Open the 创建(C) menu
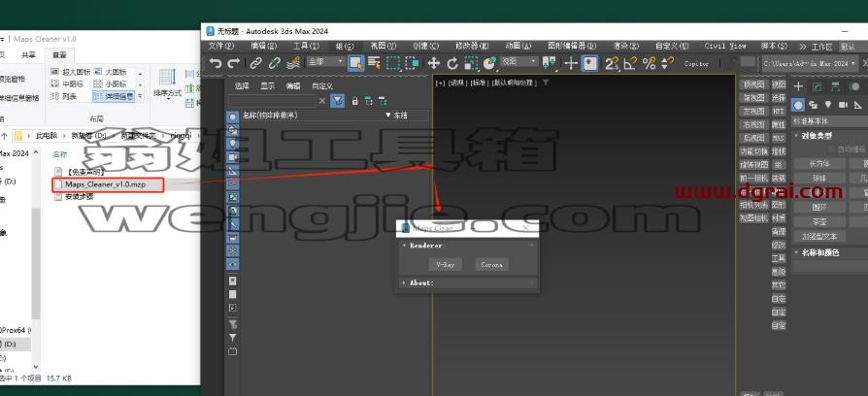This screenshot has height=396, width=868. 425,46
